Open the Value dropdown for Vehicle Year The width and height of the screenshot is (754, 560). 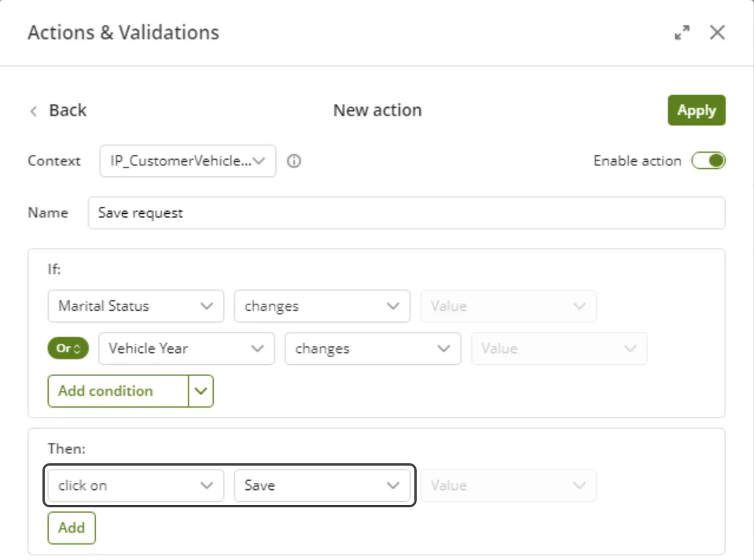point(559,348)
